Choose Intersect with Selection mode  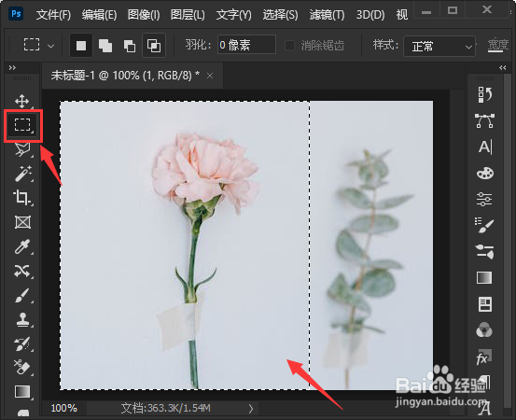(154, 46)
